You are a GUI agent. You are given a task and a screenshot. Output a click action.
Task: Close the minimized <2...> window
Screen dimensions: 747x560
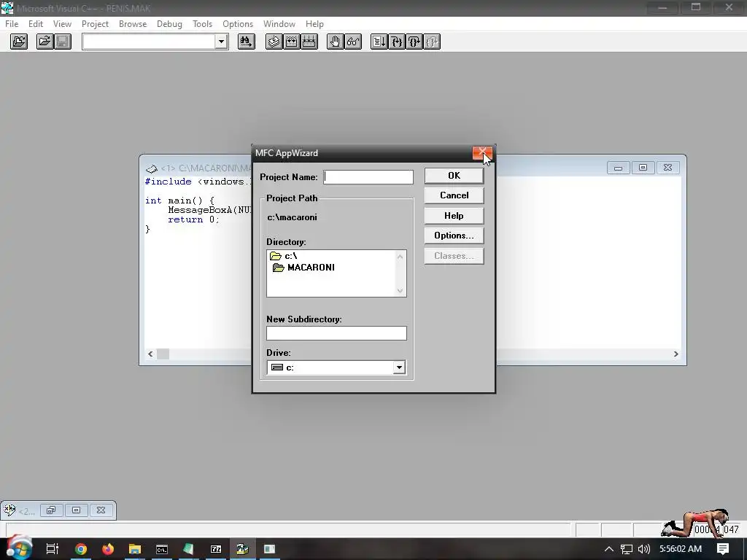(101, 510)
